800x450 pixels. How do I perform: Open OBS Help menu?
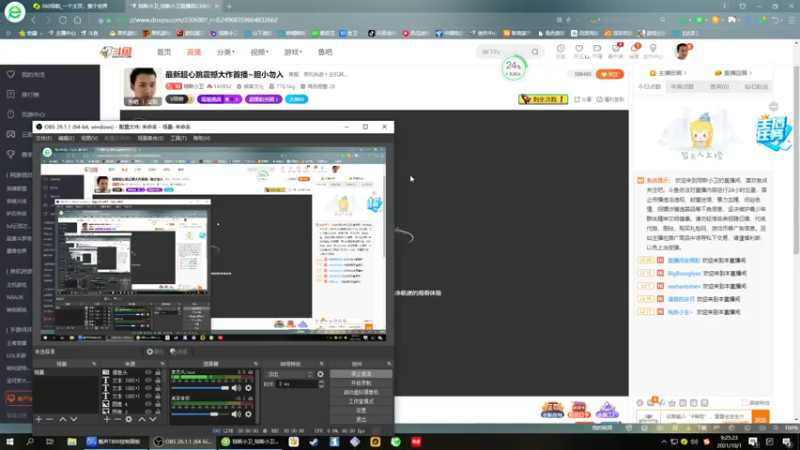(x=202, y=138)
